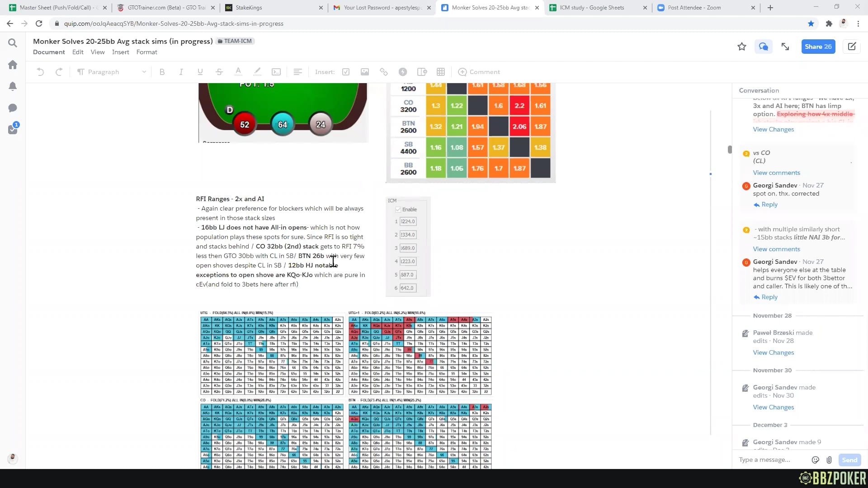Apply strikethrough formatting icon
Viewport: 868px width, 488px height.
pyautogui.click(x=219, y=72)
